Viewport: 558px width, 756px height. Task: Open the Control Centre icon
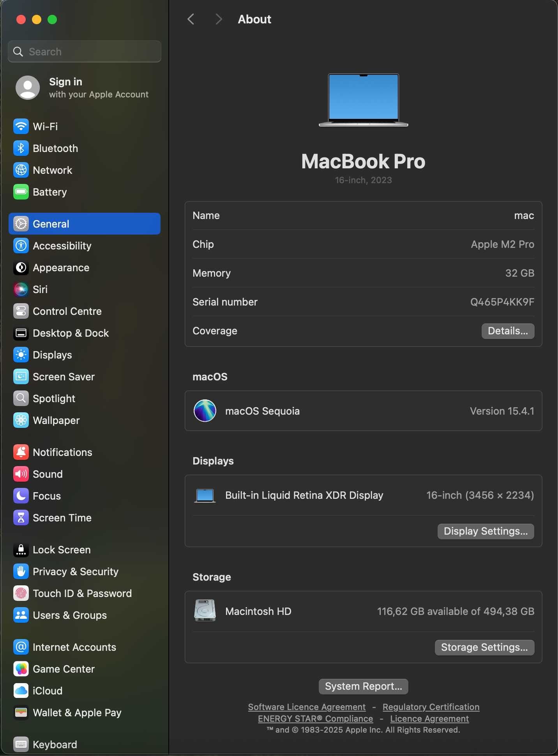click(21, 311)
